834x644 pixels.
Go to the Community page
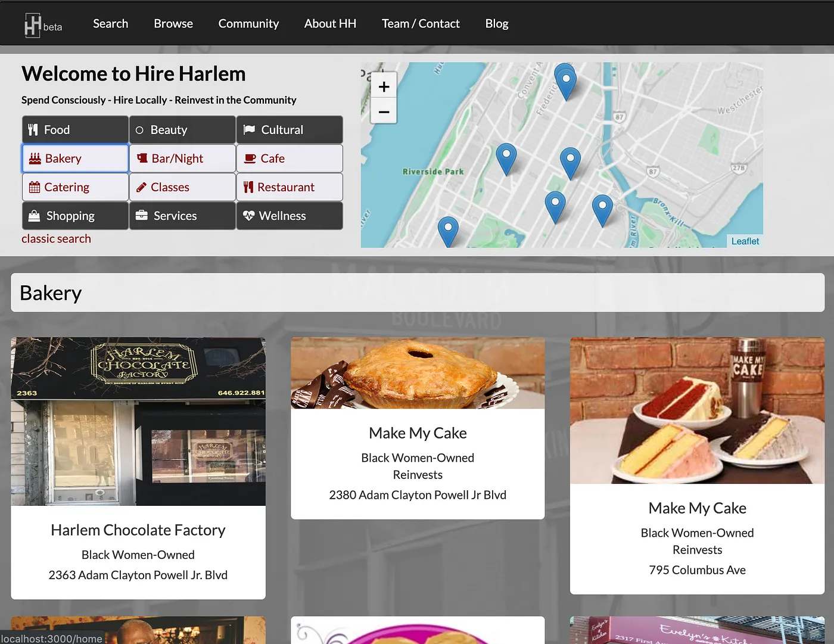(248, 24)
